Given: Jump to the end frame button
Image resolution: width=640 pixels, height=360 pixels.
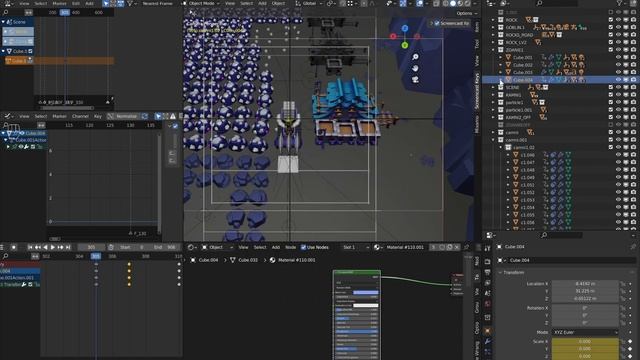Looking at the screenshot, I should [68, 247].
